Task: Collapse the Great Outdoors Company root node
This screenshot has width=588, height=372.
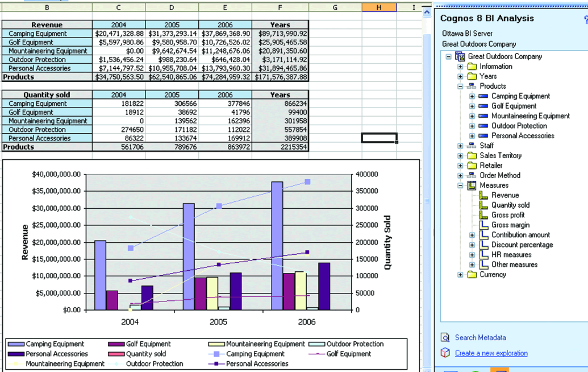Action: pos(448,57)
